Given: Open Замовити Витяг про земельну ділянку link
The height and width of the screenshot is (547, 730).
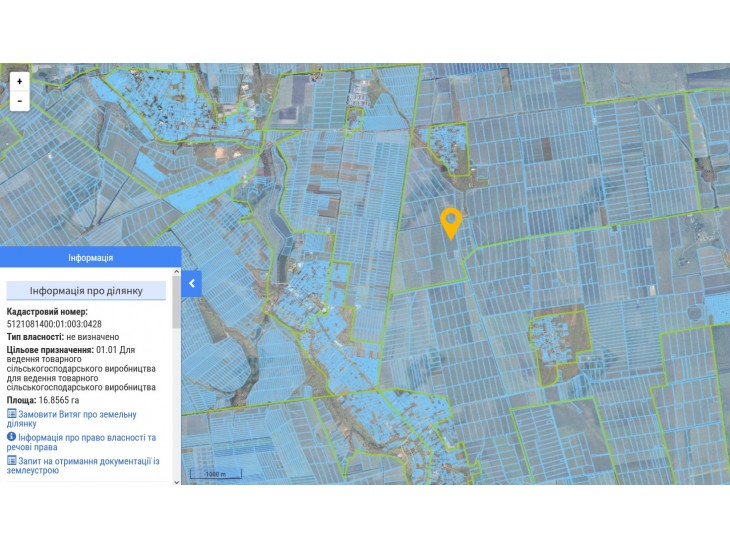Looking at the screenshot, I should pyautogui.click(x=72, y=419).
